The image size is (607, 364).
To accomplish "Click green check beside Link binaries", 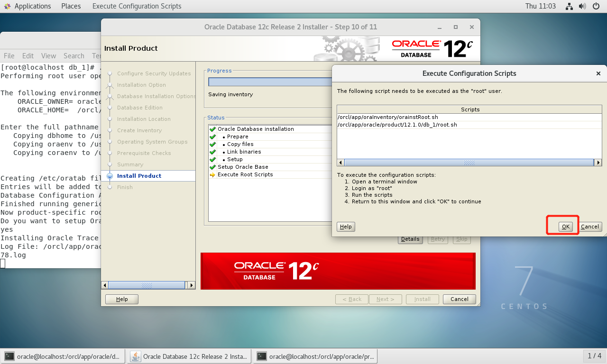I will (x=212, y=152).
